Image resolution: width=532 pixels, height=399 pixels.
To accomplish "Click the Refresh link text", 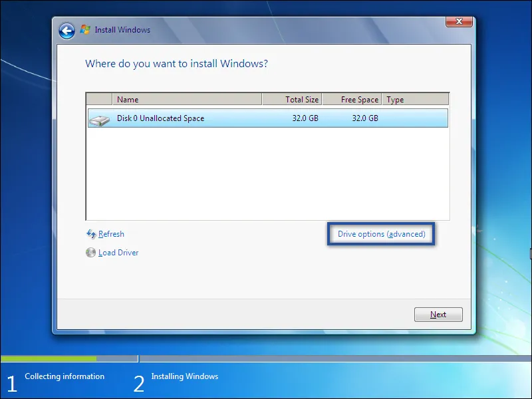I will [111, 234].
